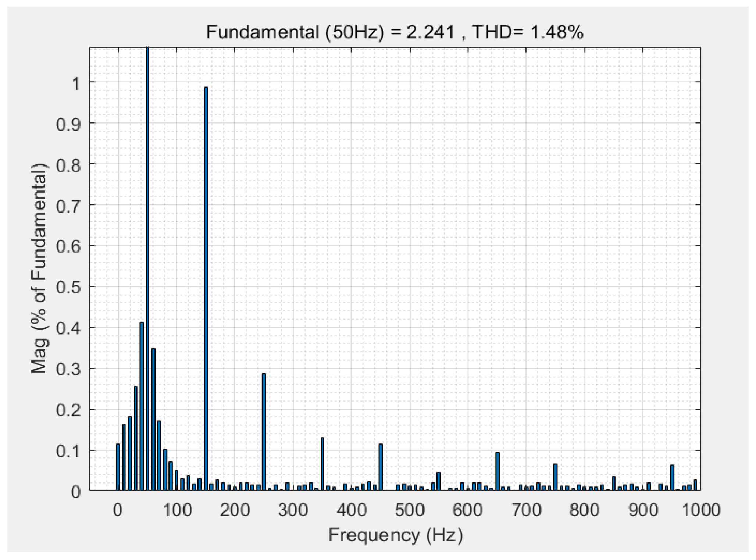Click the plot title showing THD= 1.48%

(395, 32)
